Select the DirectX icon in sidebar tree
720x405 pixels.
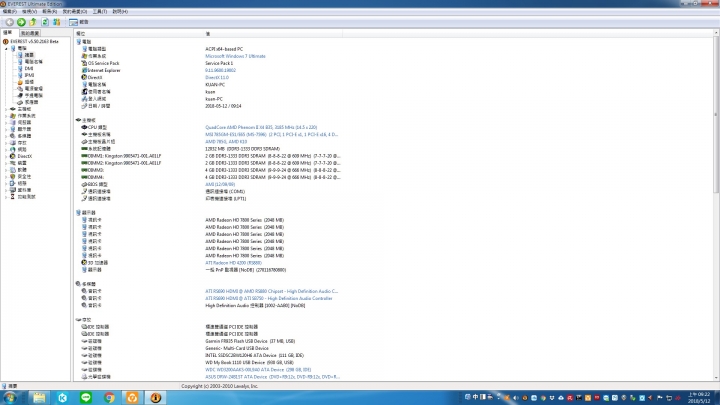click(13, 157)
